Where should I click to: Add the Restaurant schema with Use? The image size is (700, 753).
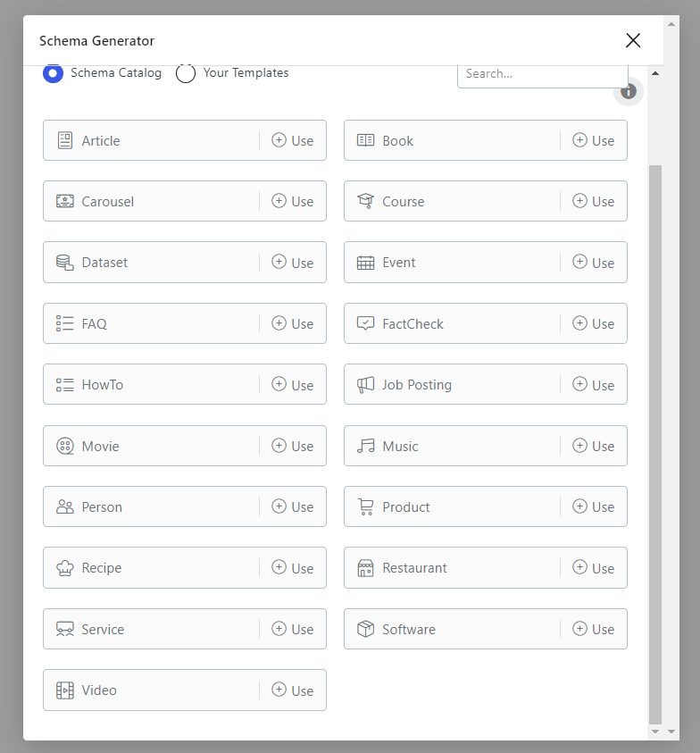[593, 568]
